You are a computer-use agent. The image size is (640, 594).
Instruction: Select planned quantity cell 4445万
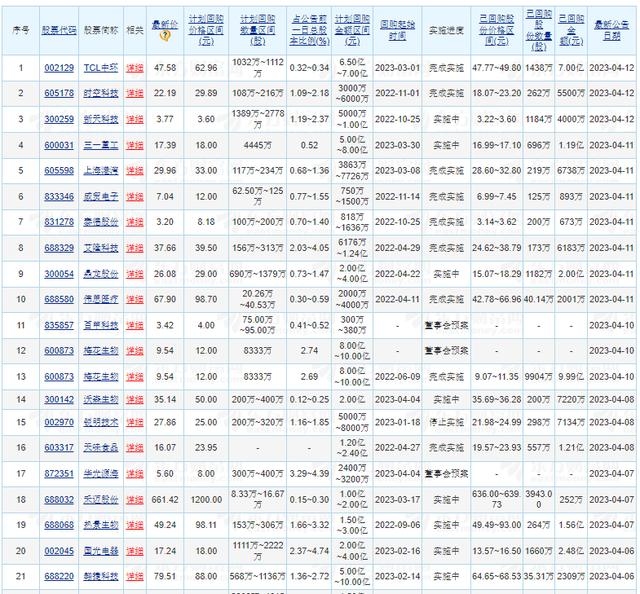click(x=258, y=145)
